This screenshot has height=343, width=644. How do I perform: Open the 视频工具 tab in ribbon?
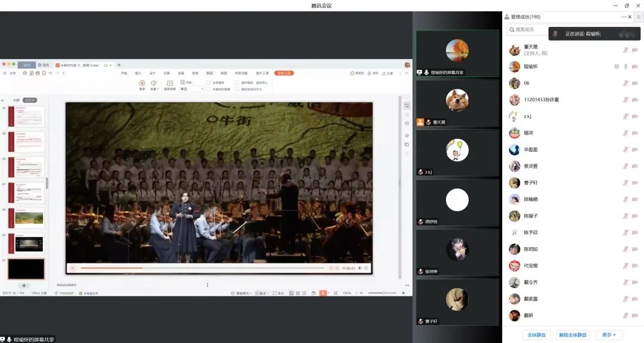coord(284,73)
